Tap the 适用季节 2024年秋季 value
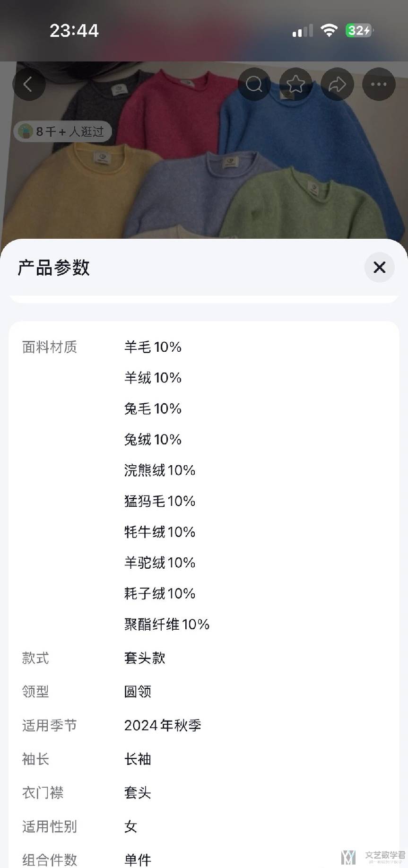 (x=163, y=725)
